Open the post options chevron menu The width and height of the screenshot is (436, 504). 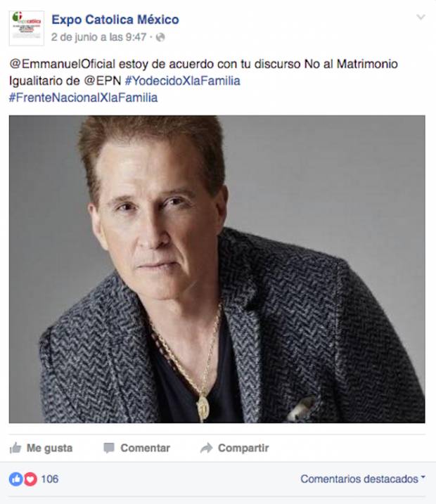(421, 17)
